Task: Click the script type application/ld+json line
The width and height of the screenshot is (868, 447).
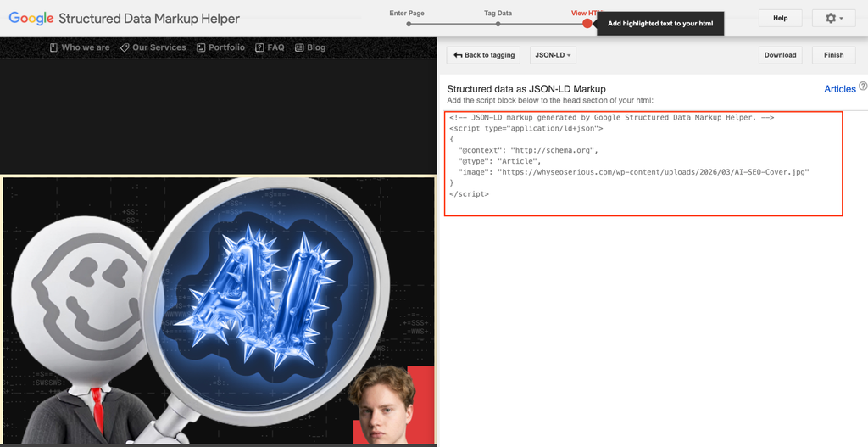Action: point(526,129)
